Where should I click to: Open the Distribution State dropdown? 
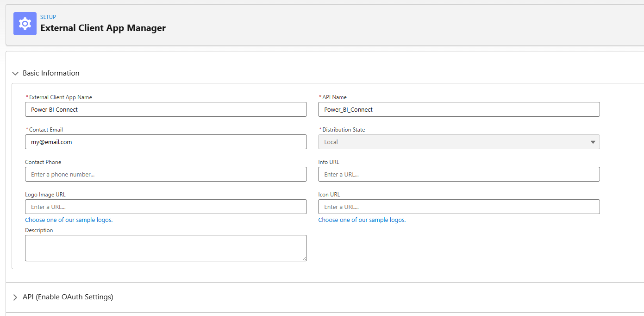458,142
